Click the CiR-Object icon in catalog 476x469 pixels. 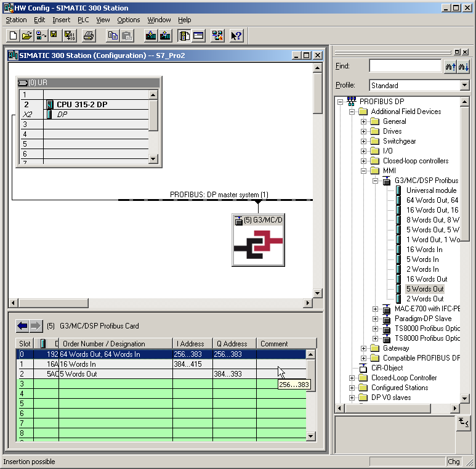coord(363,368)
